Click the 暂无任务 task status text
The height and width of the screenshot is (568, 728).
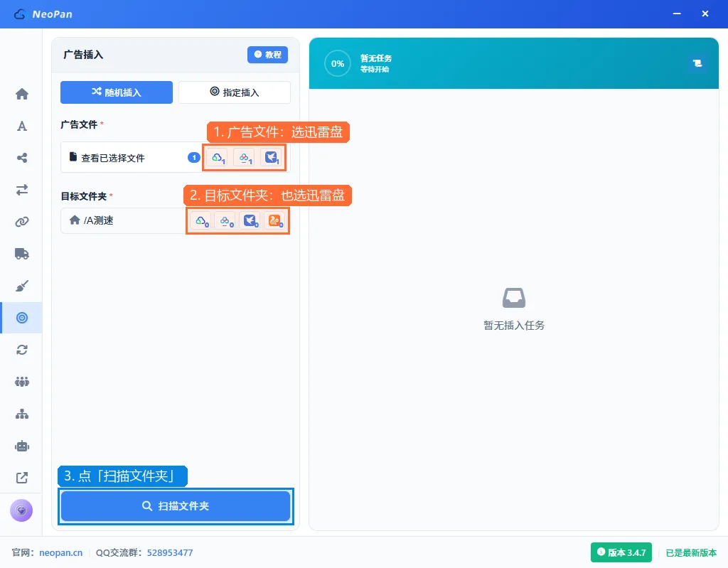coord(376,58)
